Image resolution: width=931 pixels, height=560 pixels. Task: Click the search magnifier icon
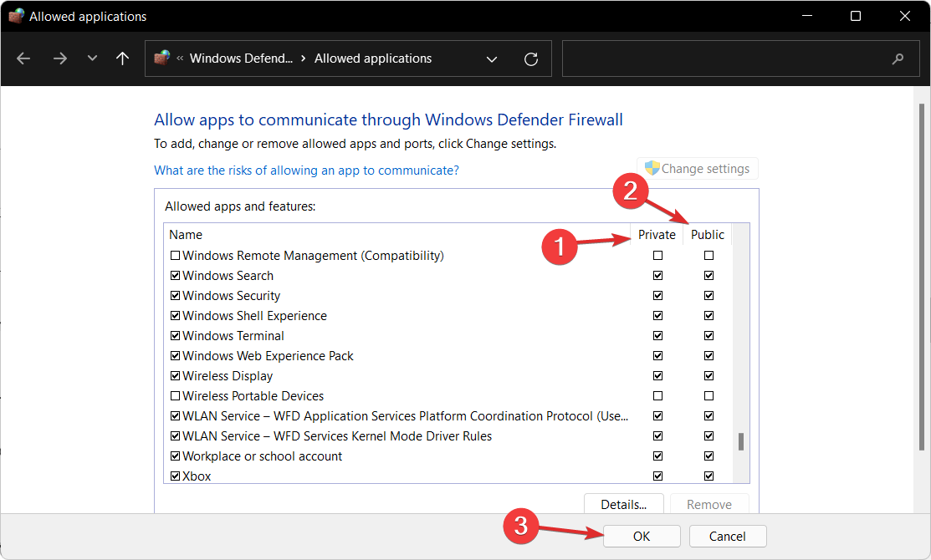898,59
